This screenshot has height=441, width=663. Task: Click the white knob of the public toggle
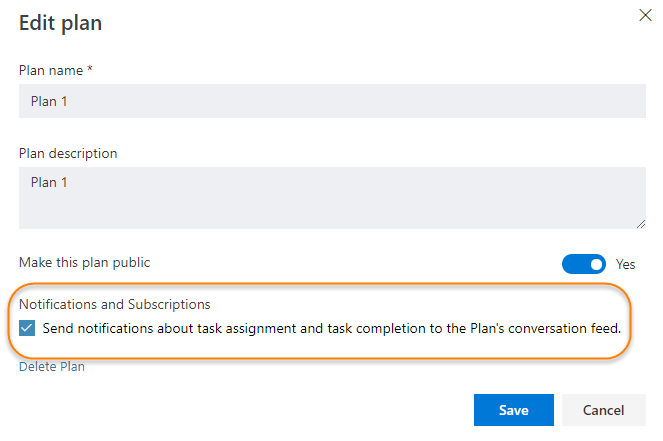coord(596,264)
